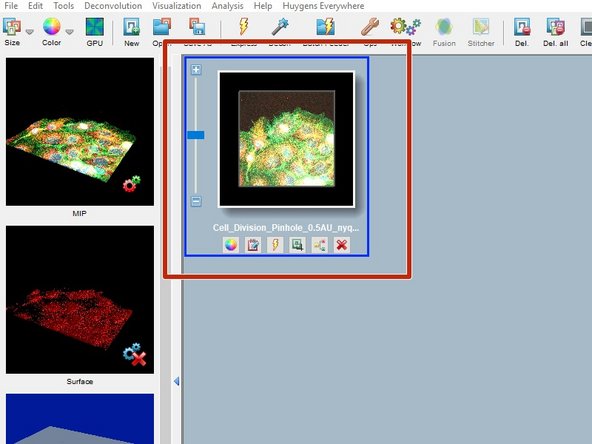Image resolution: width=592 pixels, height=444 pixels.
Task: Click the Surface label
Action: coord(80,381)
